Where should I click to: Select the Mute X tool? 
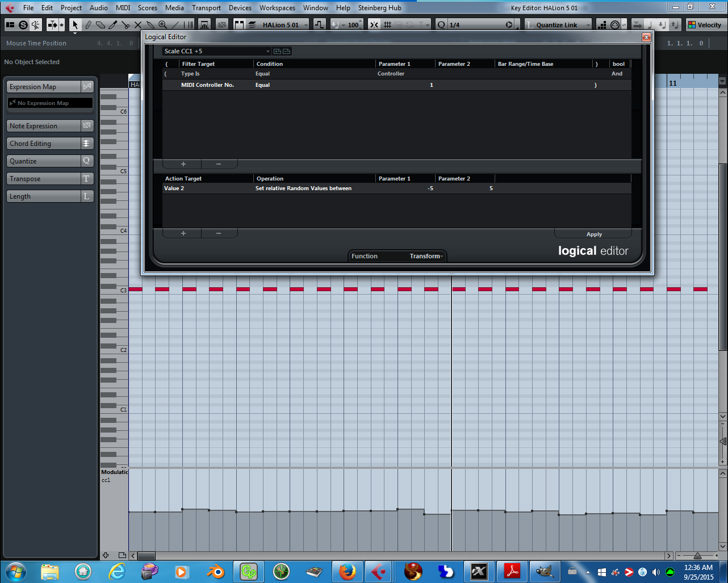(138, 25)
